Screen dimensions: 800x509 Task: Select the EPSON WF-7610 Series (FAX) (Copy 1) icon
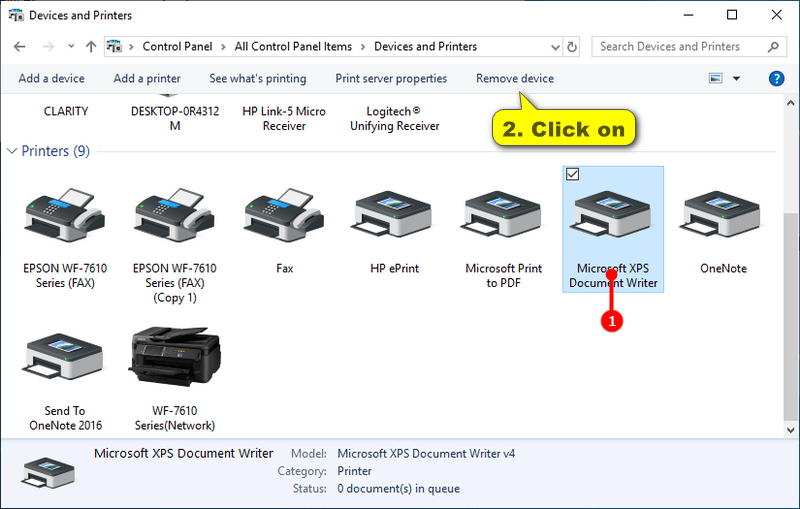click(174, 215)
